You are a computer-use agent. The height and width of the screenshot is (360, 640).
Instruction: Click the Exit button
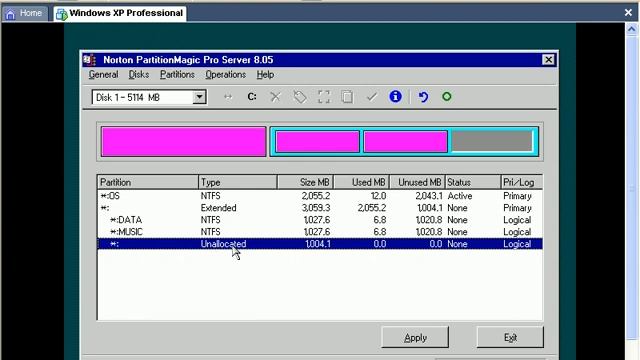coord(510,338)
